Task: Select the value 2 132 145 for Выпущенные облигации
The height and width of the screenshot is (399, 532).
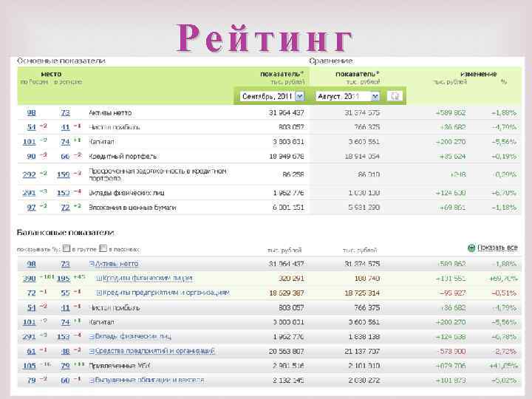Action: (288, 381)
